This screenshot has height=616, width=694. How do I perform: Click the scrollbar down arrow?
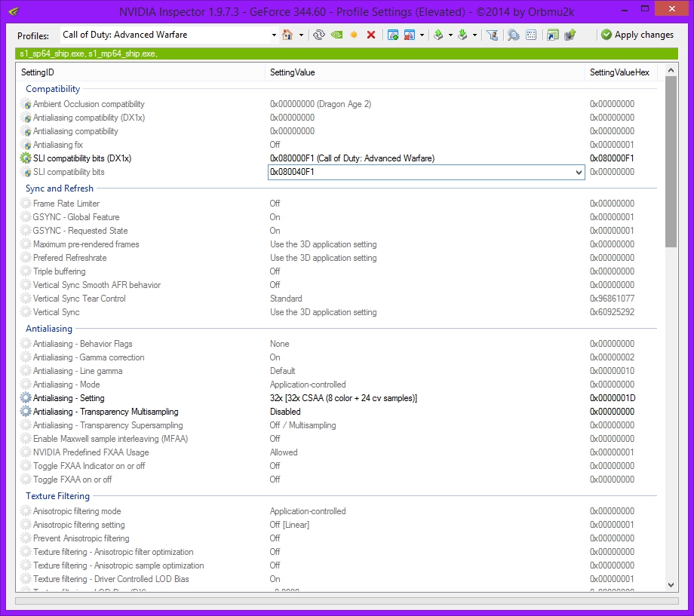click(671, 585)
